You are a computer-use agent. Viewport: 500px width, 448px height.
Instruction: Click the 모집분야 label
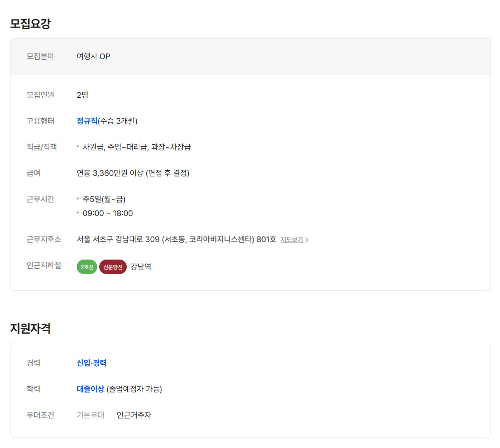click(40, 56)
